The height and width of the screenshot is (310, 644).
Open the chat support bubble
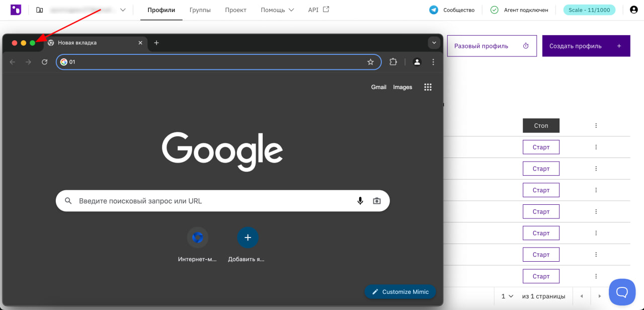point(622,292)
